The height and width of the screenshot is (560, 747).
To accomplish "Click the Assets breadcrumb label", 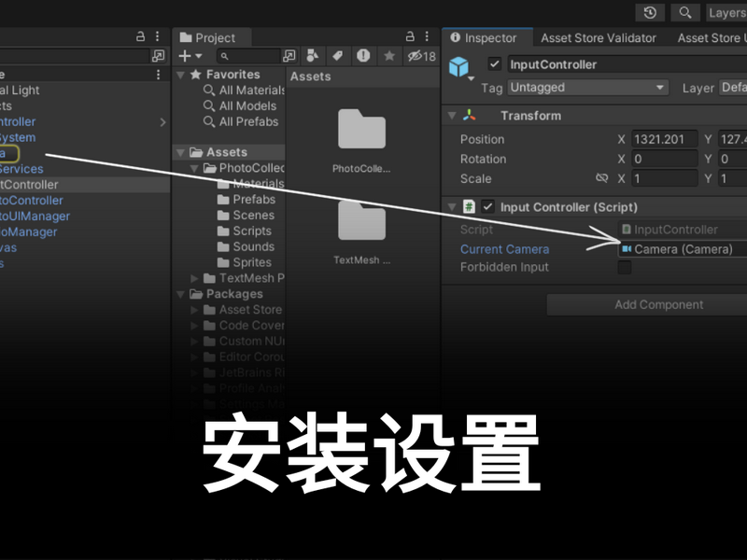I will 311,77.
